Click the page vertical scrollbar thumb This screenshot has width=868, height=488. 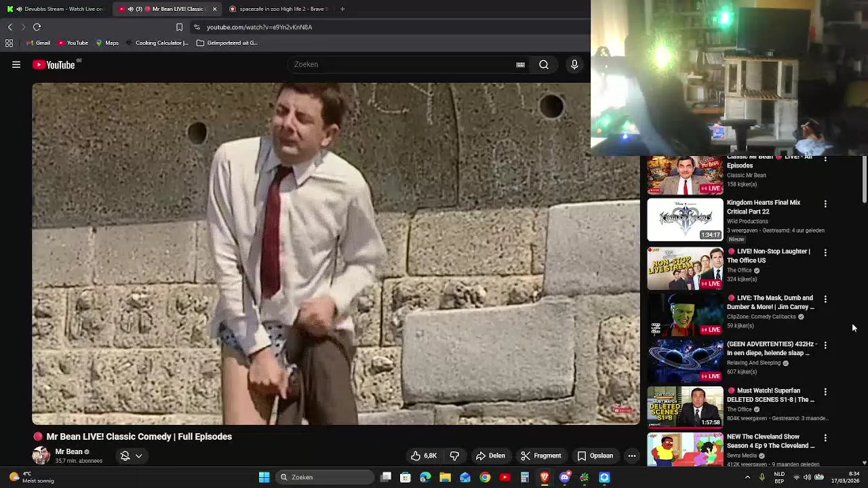tap(864, 179)
